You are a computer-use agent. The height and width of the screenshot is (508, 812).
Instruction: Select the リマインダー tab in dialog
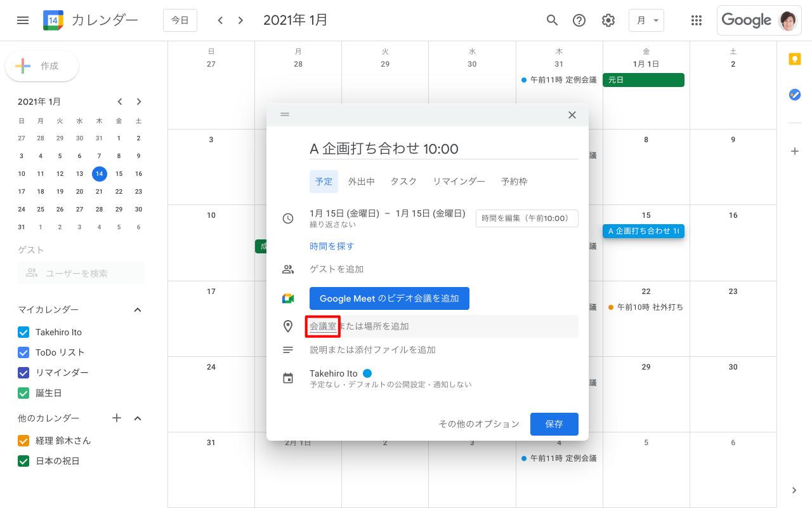point(459,182)
